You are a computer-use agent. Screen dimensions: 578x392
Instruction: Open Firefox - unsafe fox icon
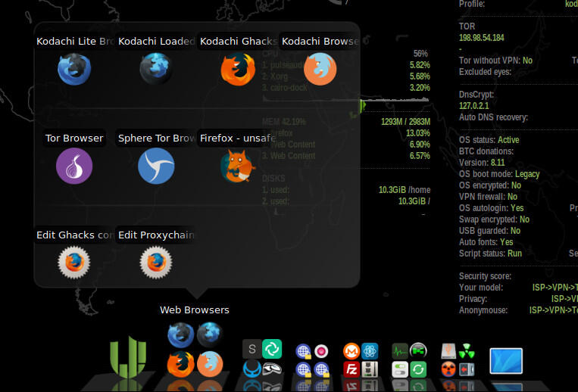pos(238,166)
